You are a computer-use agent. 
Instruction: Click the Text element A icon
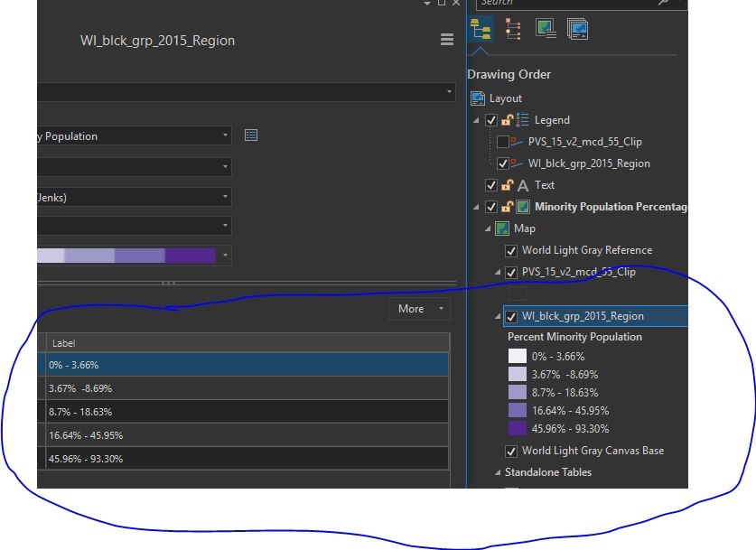tap(523, 185)
